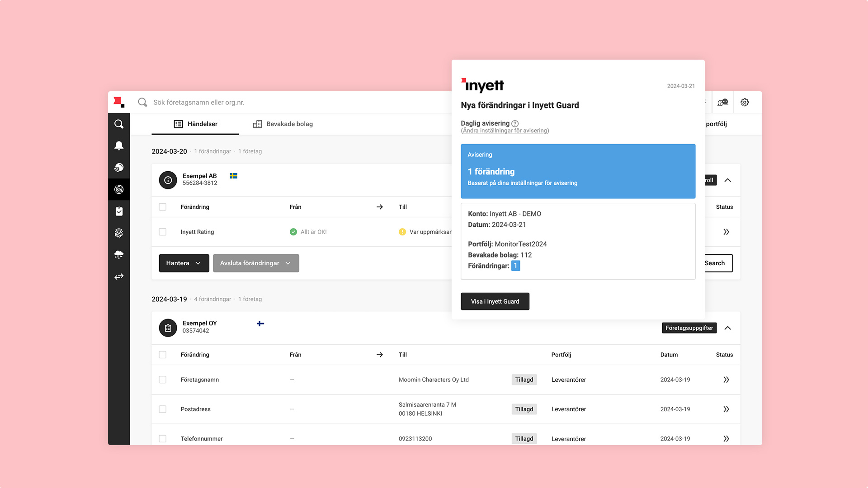The width and height of the screenshot is (868, 488).
Task: Expand the Avsluta förändringar dropdown button
Action: [288, 263]
